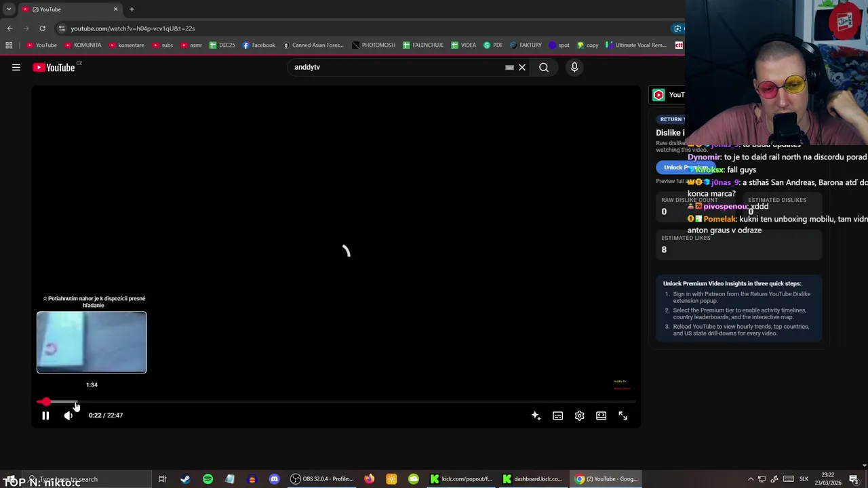Open Discord from the taskbar

point(274,479)
